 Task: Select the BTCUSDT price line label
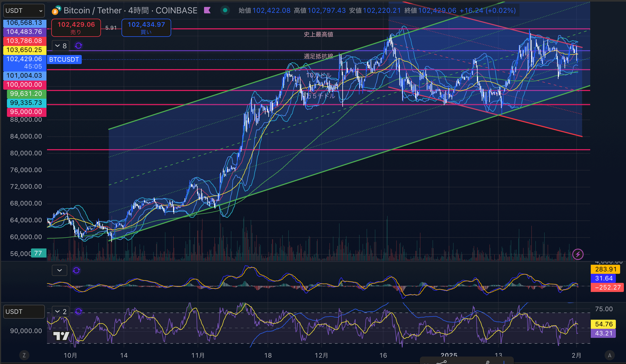point(64,59)
